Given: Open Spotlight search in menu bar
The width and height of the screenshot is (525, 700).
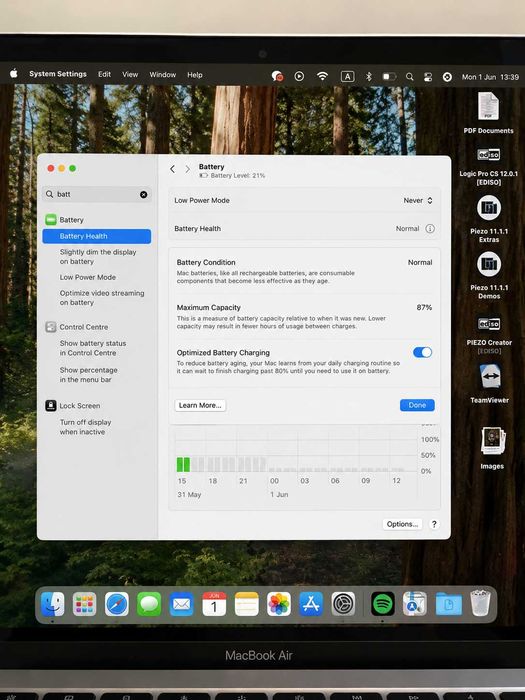Looking at the screenshot, I should (x=409, y=77).
